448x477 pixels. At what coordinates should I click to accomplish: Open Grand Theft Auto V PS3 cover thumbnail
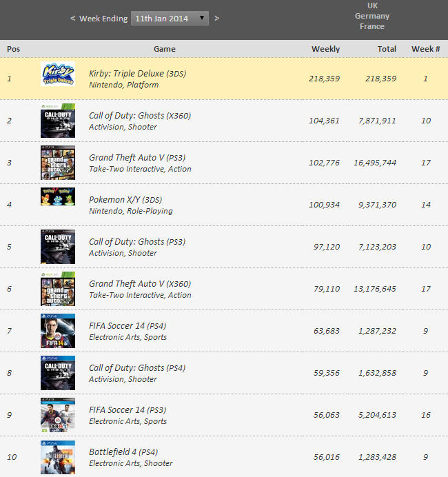(58, 163)
